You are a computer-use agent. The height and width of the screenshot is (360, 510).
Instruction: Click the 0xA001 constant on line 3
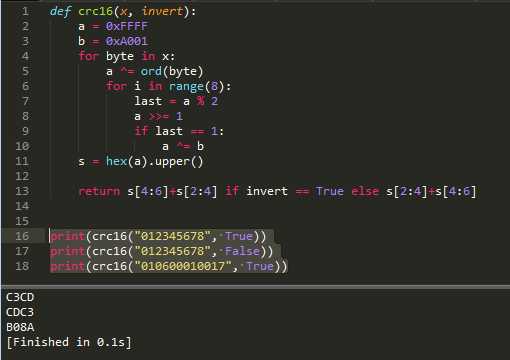coord(127,41)
